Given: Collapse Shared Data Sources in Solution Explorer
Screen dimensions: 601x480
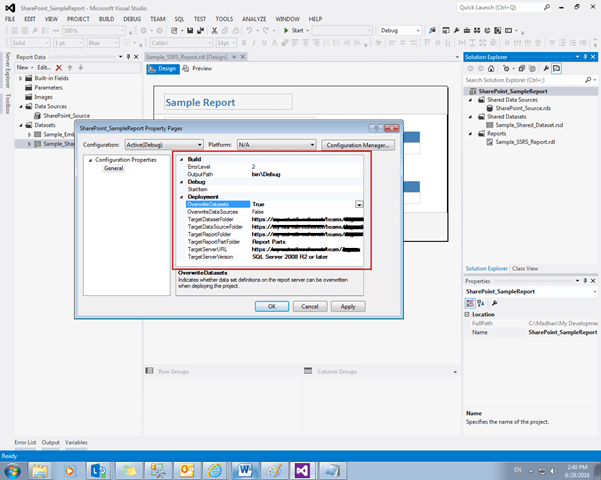Looking at the screenshot, I should (470, 100).
